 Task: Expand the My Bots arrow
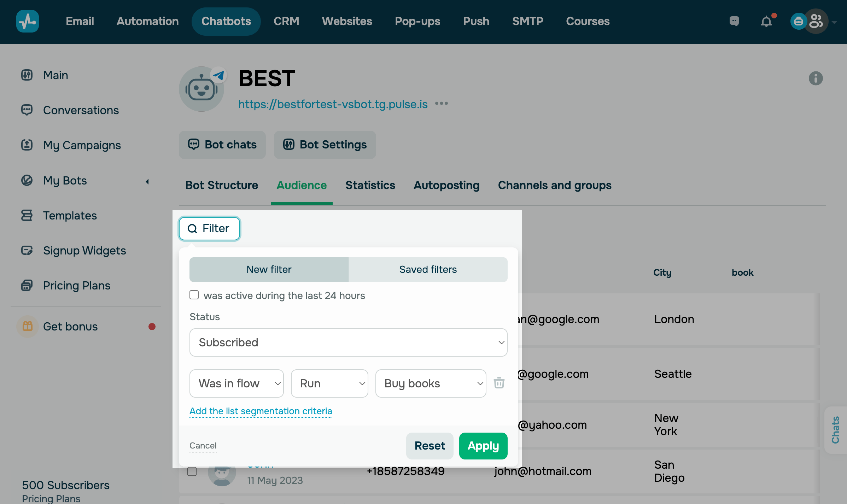coord(147,182)
